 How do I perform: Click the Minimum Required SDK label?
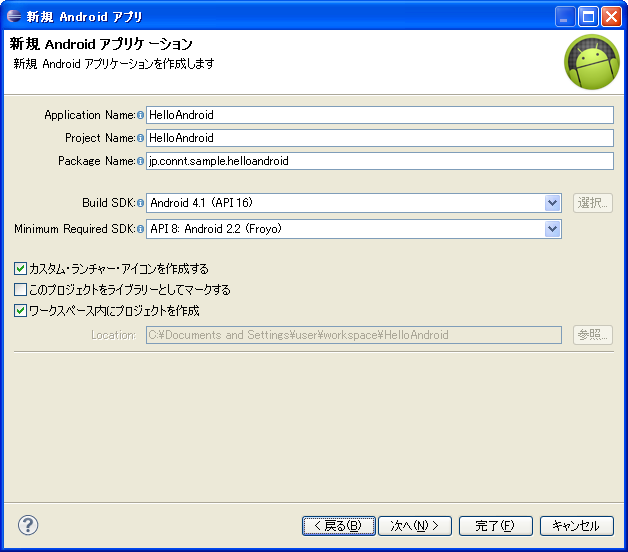tap(75, 229)
